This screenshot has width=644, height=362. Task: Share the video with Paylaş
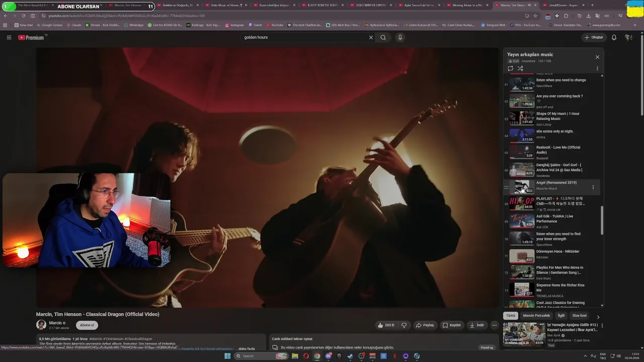[x=425, y=325]
